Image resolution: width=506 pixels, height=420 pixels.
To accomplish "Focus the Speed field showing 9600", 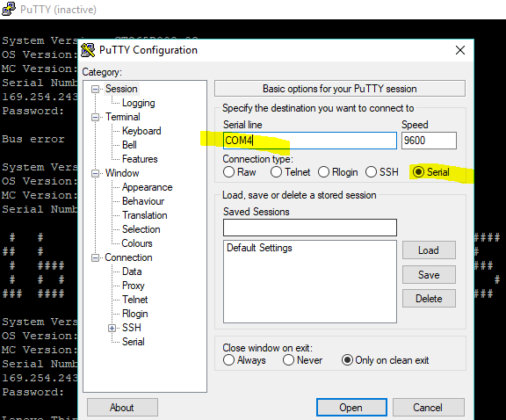I will coord(429,141).
